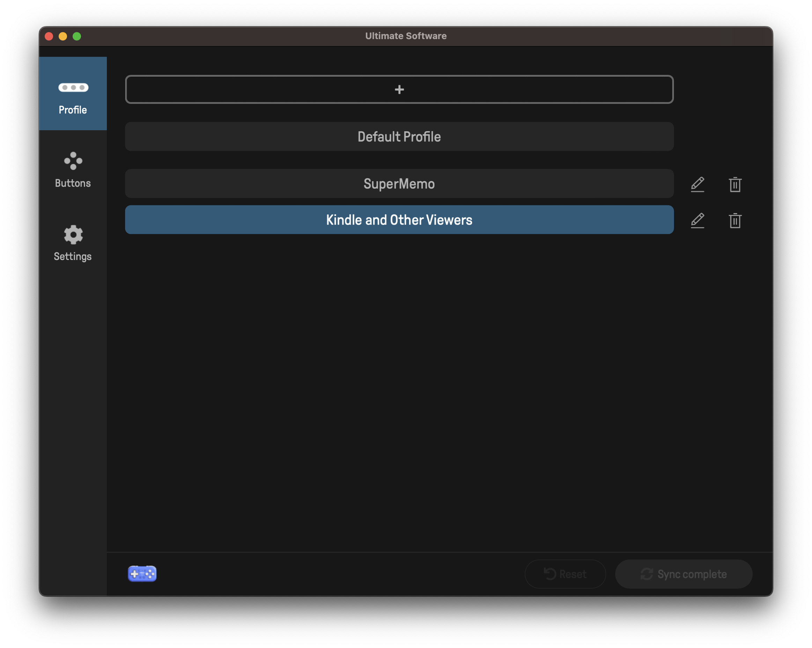Open the Settings gear section
The image size is (812, 648).
tap(73, 243)
